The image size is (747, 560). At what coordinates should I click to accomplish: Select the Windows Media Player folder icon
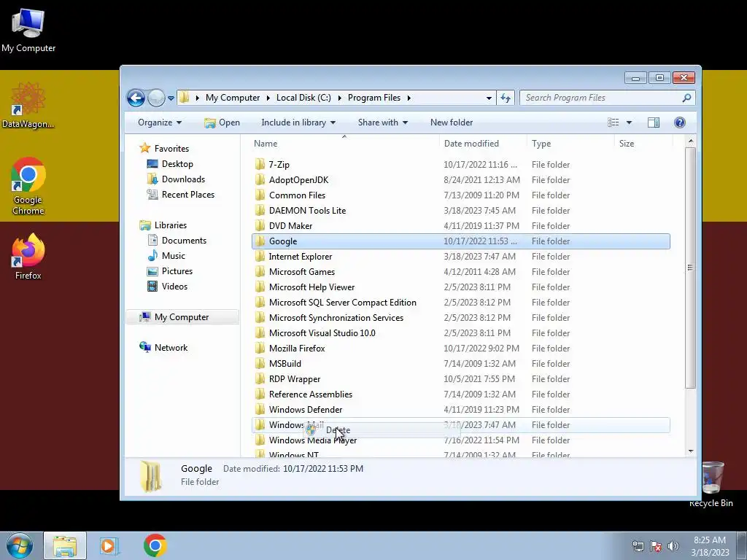click(x=260, y=440)
